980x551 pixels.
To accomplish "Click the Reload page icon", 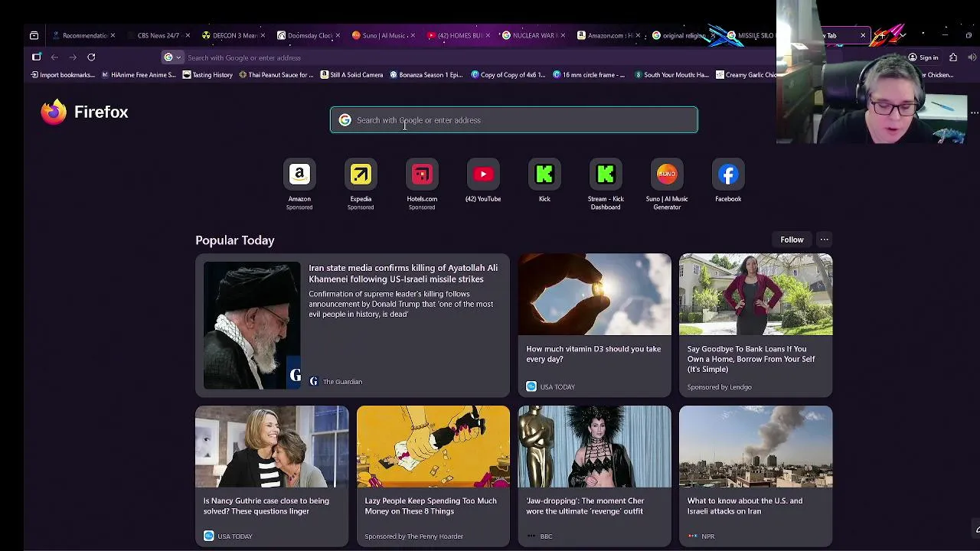I will [91, 57].
